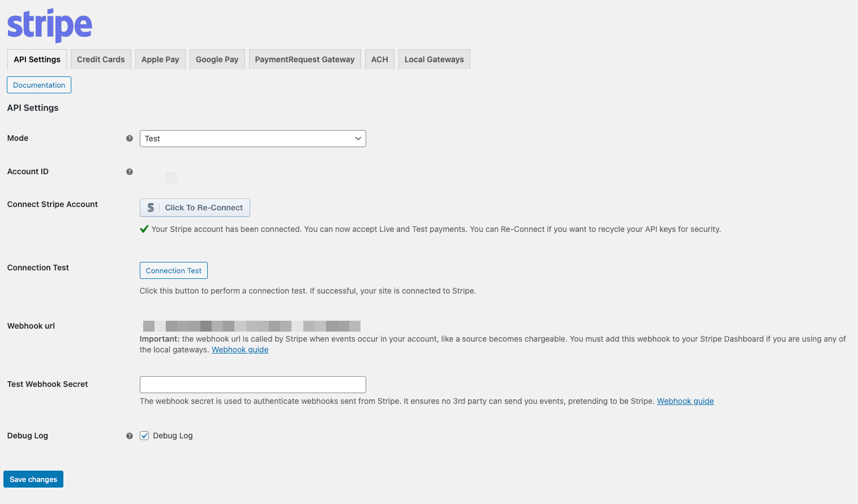Open Webhook guide link under Webhook url
858x504 pixels.
[240, 350]
